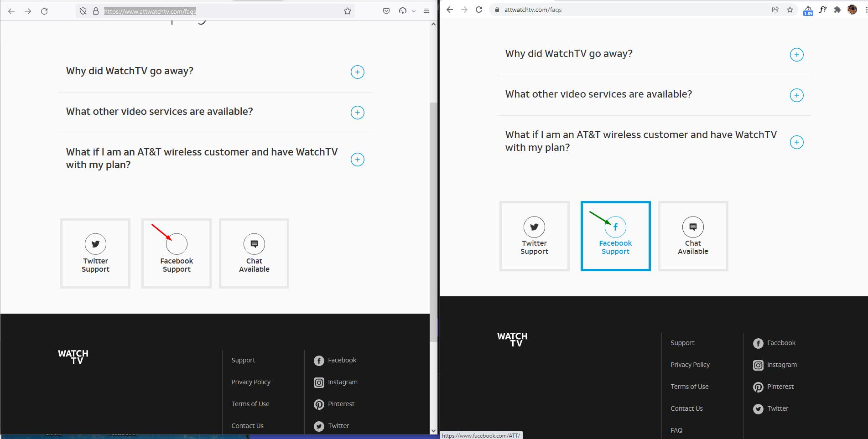Open Chat Available card in left window

coord(254,253)
